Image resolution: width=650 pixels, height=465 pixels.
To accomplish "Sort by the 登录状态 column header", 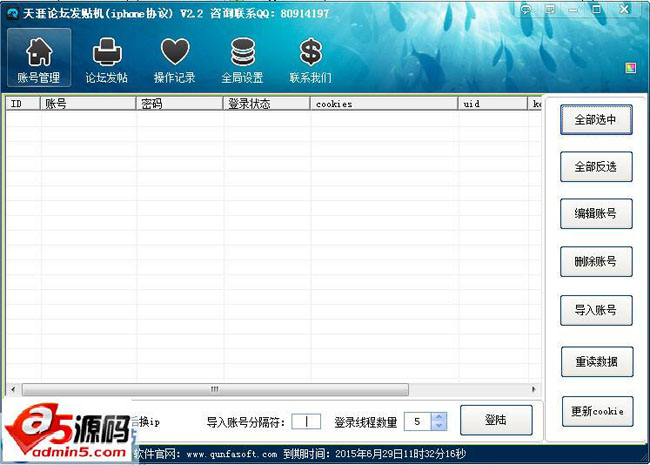I will click(x=267, y=104).
